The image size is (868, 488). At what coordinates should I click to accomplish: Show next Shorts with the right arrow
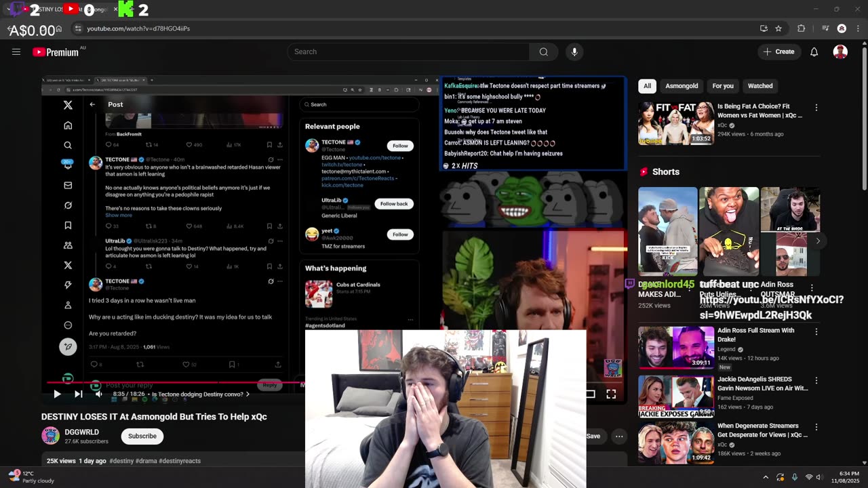pyautogui.click(x=818, y=241)
